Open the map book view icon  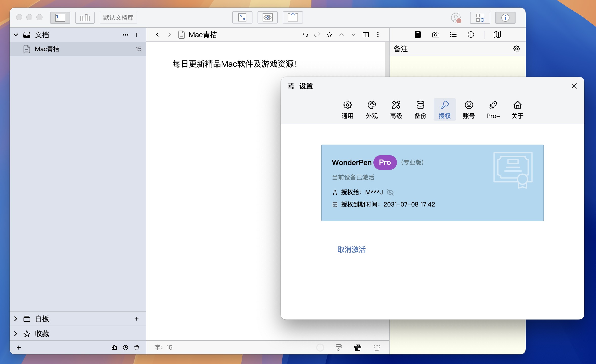tap(497, 35)
